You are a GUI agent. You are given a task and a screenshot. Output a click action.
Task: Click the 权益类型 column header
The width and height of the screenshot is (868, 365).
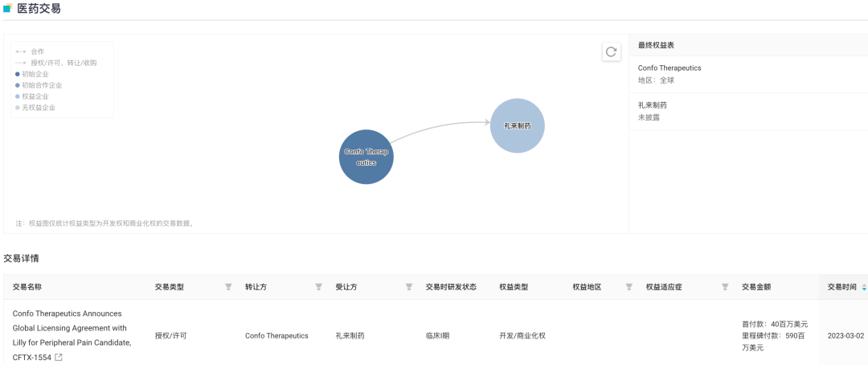[514, 287]
